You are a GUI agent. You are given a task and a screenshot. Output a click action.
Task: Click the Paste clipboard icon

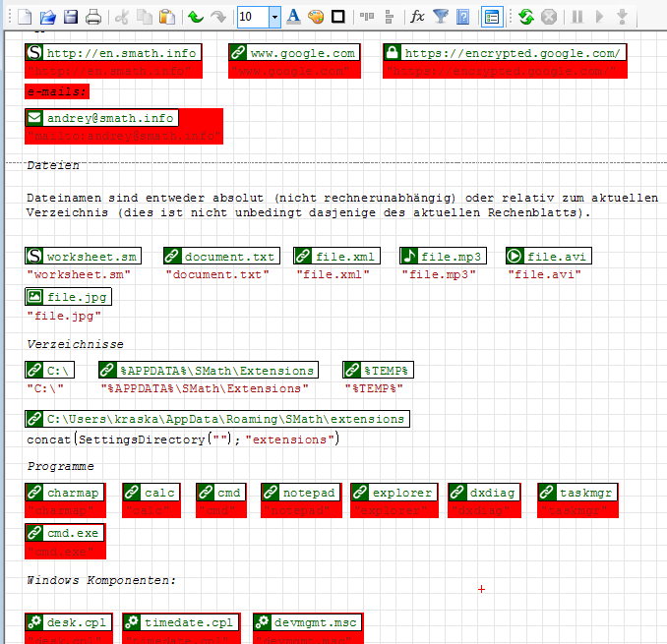coord(167,17)
